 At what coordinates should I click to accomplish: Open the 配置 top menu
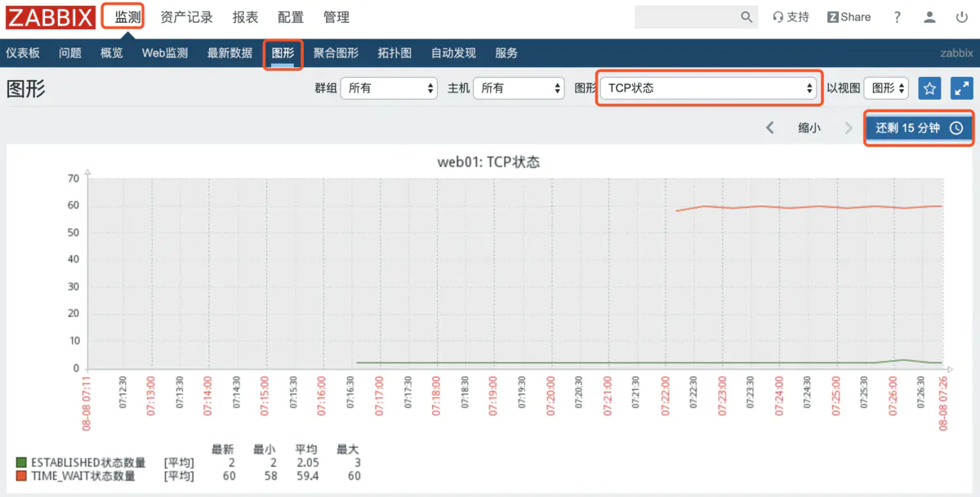[x=291, y=17]
